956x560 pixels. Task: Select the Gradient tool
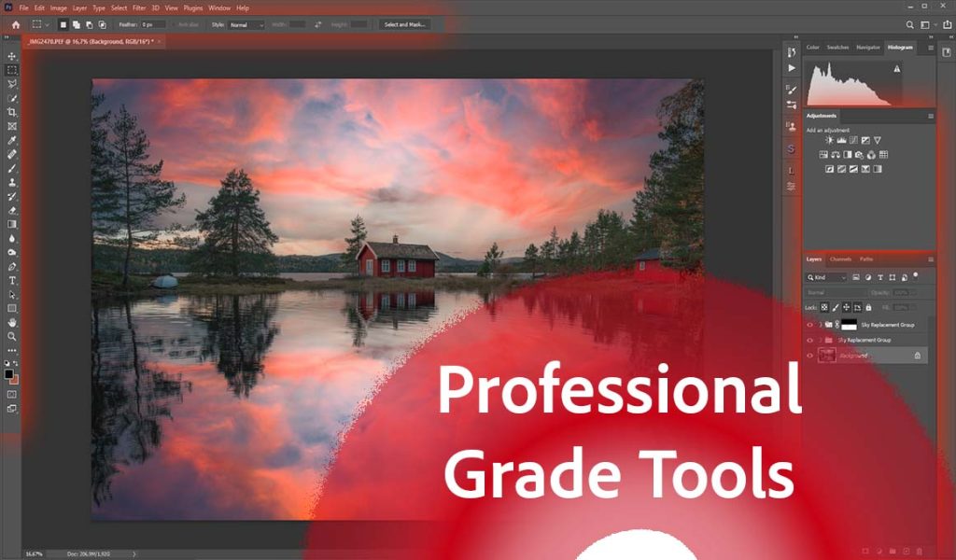pos(11,224)
